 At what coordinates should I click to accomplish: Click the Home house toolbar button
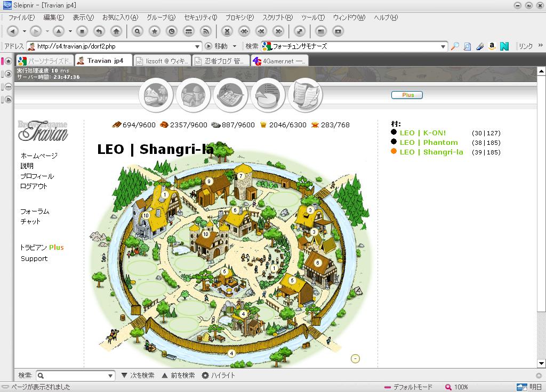coord(116,31)
